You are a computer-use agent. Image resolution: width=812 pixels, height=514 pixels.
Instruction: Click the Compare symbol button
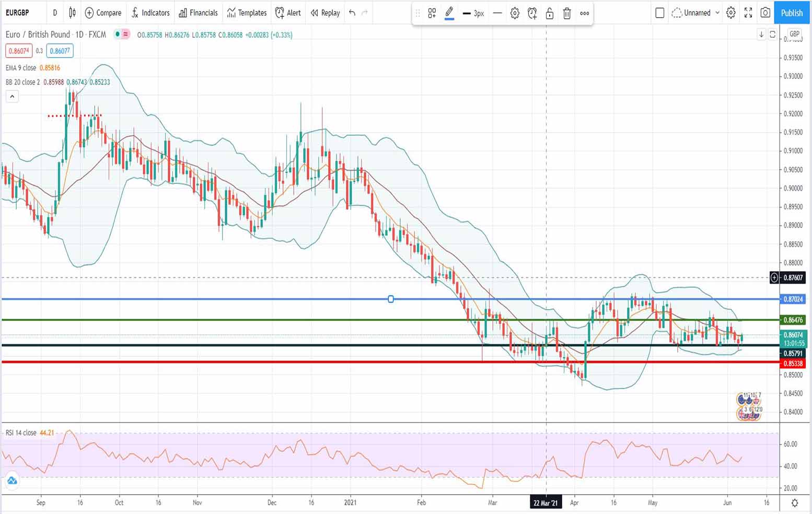tap(103, 13)
